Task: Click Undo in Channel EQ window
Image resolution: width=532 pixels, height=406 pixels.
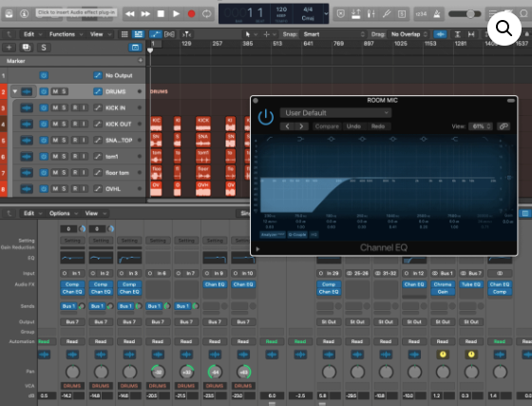Action: 353,126
